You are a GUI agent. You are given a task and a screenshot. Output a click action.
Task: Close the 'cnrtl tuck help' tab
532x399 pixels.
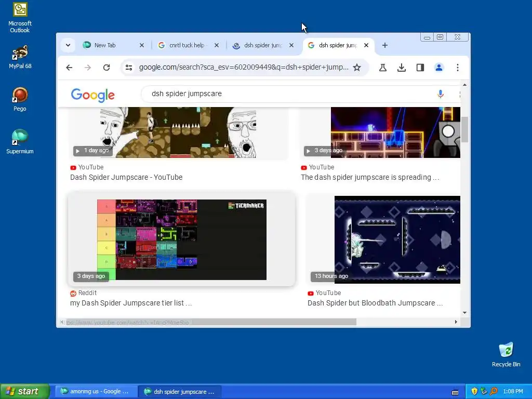click(217, 45)
